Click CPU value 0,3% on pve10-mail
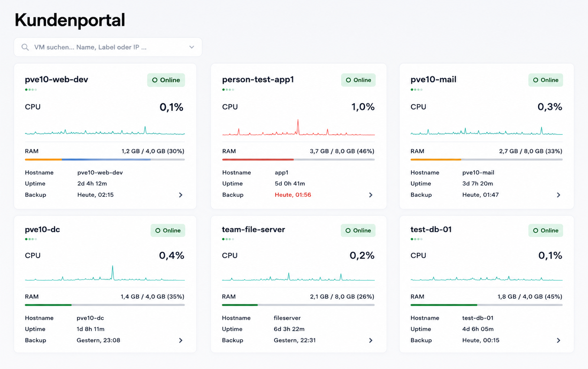The height and width of the screenshot is (369, 588). click(550, 107)
